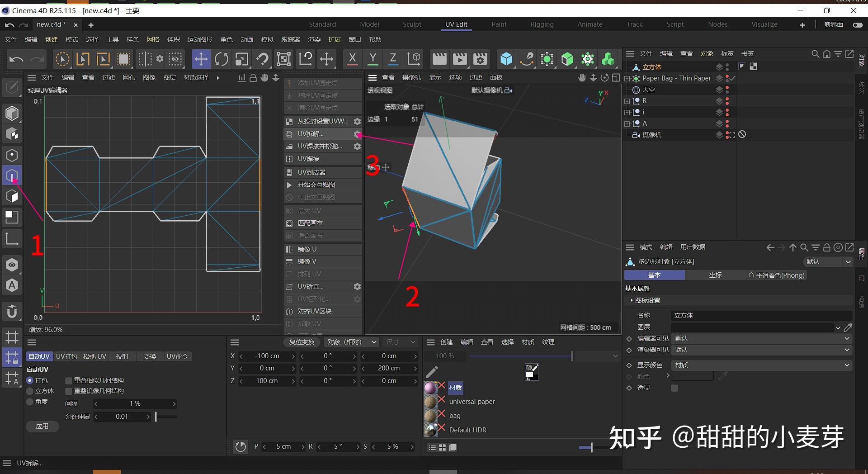This screenshot has width=868, height=474.
Task: Expand the Paper Bag - Thin Paper hierarchy
Action: 627,78
